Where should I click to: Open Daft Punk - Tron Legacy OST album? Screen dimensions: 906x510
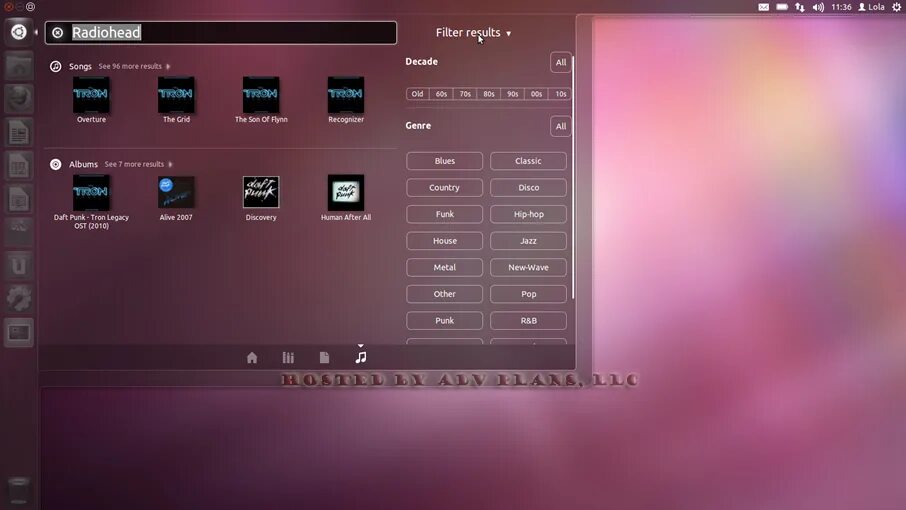click(x=91, y=202)
